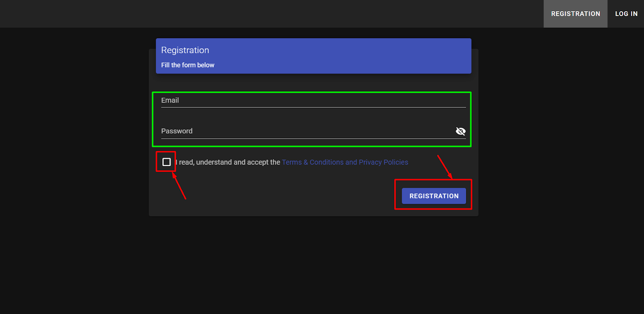The height and width of the screenshot is (314, 644).
Task: Click the Fill the form below subtitle
Action: point(188,65)
